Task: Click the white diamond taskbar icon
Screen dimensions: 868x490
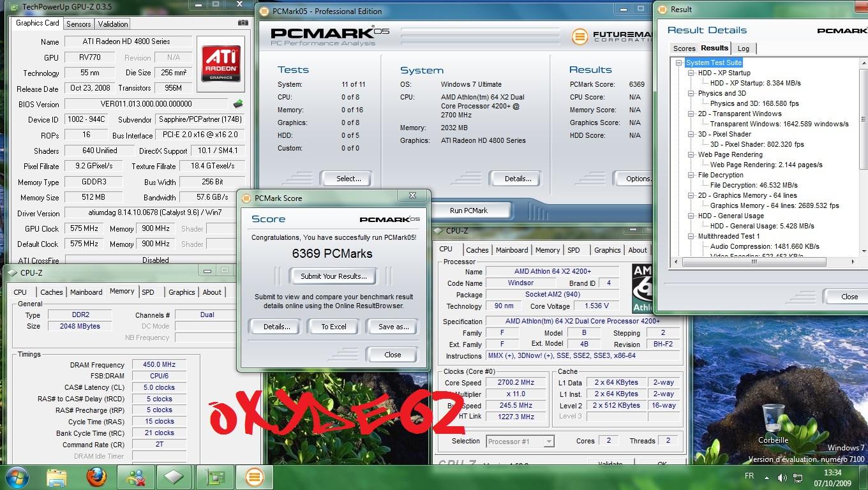Action: [175, 477]
